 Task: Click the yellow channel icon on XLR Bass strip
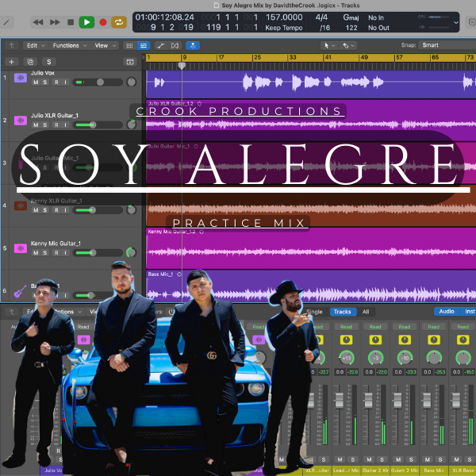point(463,340)
